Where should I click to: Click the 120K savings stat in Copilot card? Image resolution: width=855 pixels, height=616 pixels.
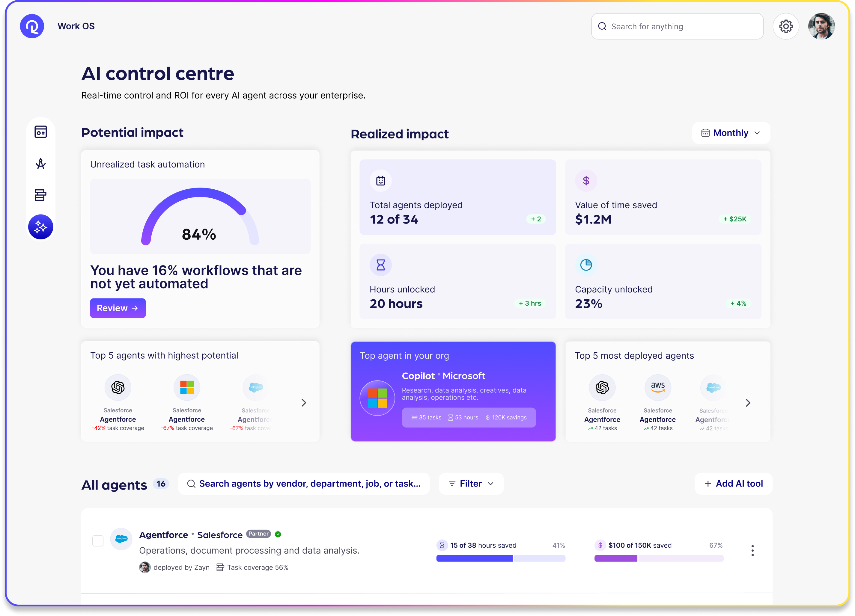click(x=506, y=417)
